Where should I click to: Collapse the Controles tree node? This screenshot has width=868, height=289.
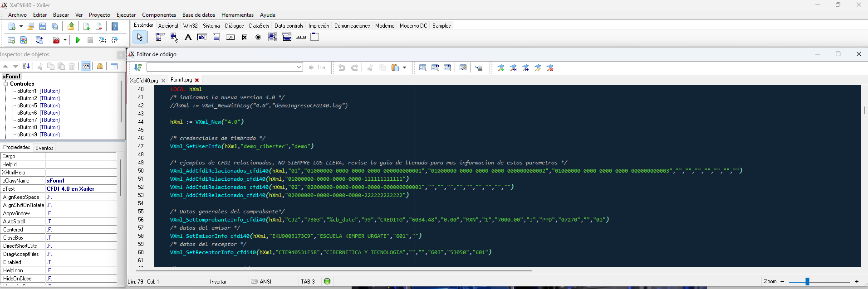[x=6, y=84]
